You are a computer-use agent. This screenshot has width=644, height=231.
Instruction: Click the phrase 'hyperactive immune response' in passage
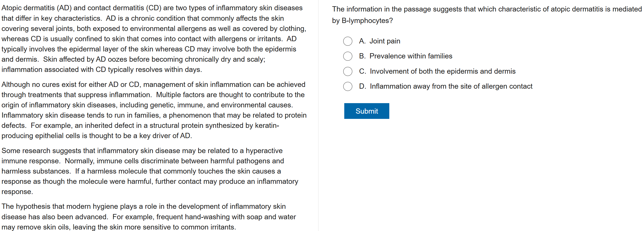click(264, 151)
